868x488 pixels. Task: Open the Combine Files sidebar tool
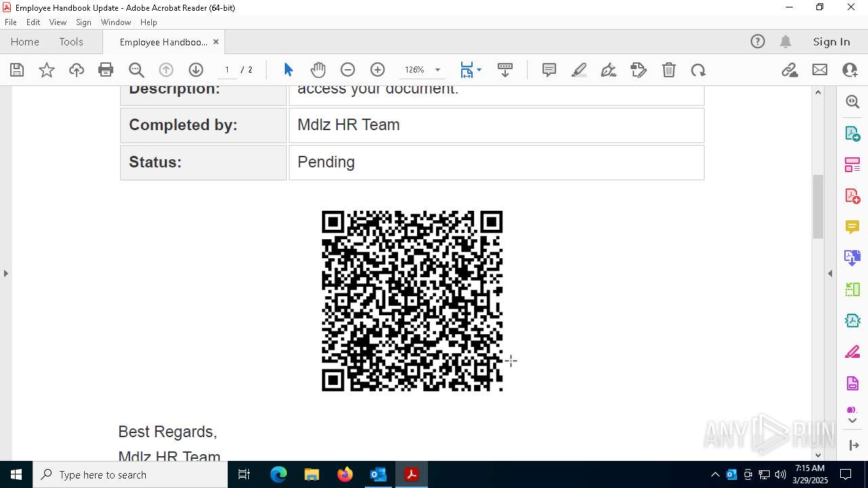pos(852,258)
